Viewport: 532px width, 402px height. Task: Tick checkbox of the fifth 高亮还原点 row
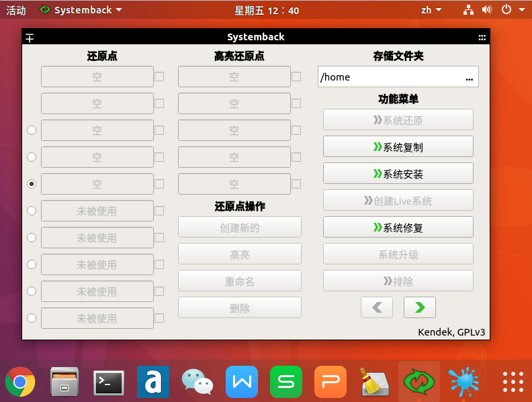(x=296, y=184)
